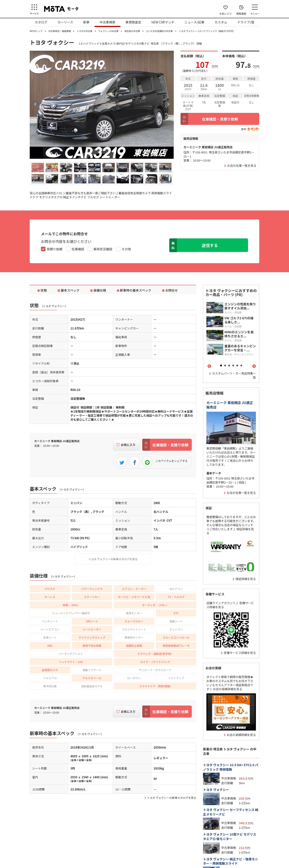Open CAR3219 WARRANTY banner image

click(x=231, y=556)
